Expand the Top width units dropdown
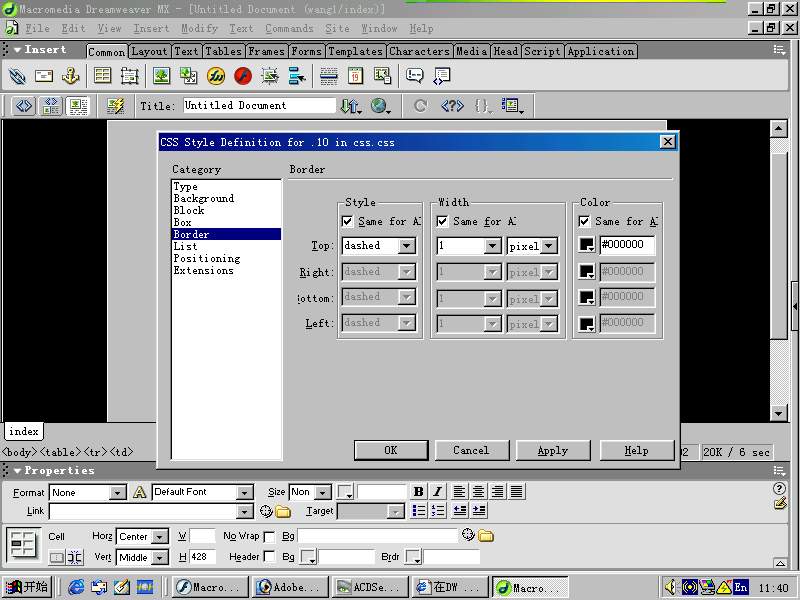 548,246
